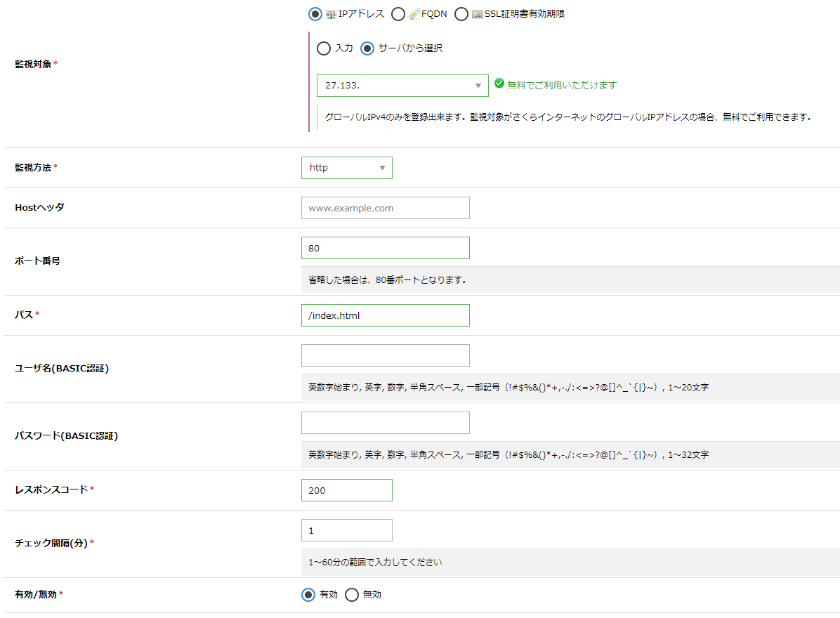Click the チェック間隔 interval field containing 1

pos(346,530)
